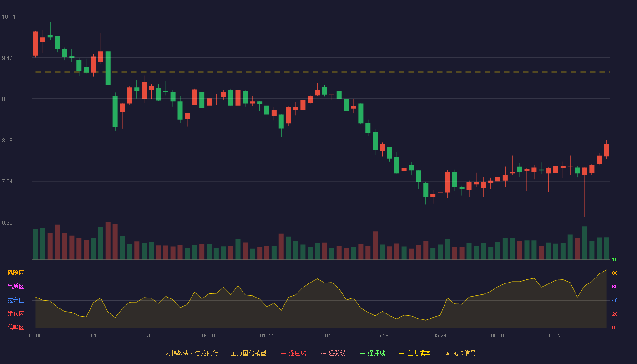Click the final red candlestick near 8.18
The width and height of the screenshot is (637, 364).
coord(606,150)
